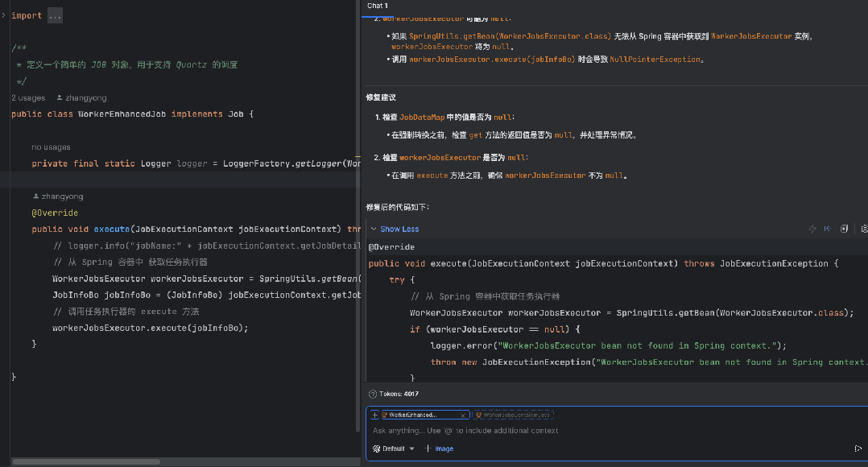Image resolution: width=868 pixels, height=467 pixels.
Task: Click the 'no usages' inlay hint above logger
Action: (x=51, y=147)
